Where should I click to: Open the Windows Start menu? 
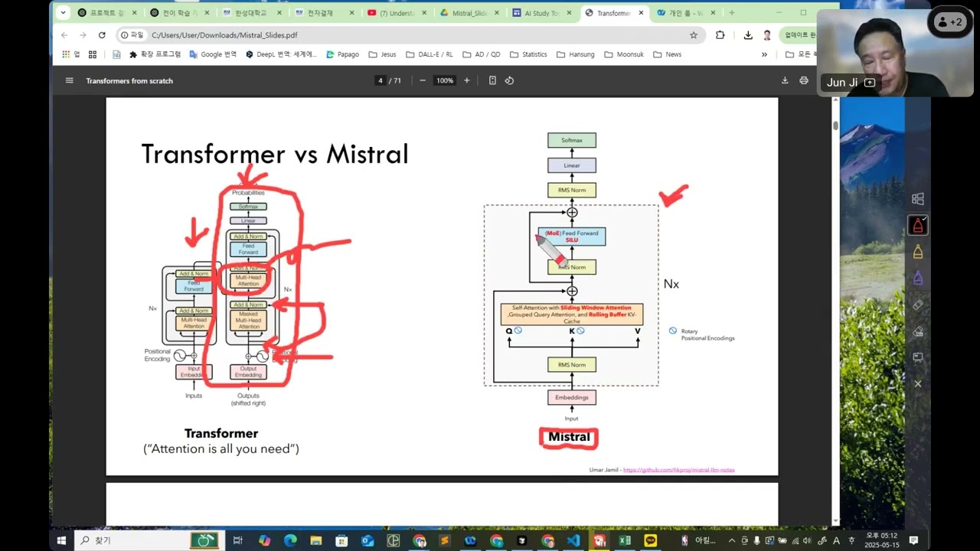[x=61, y=540]
